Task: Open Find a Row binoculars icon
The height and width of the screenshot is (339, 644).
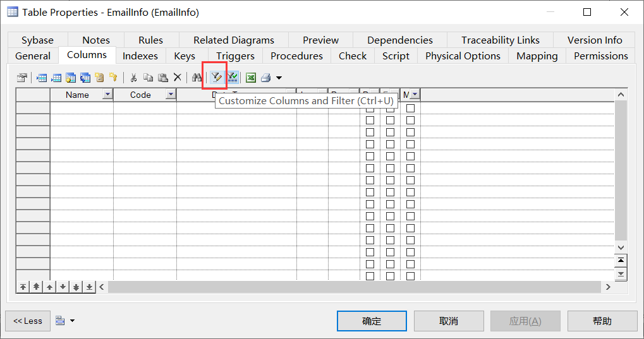Action: tap(197, 77)
